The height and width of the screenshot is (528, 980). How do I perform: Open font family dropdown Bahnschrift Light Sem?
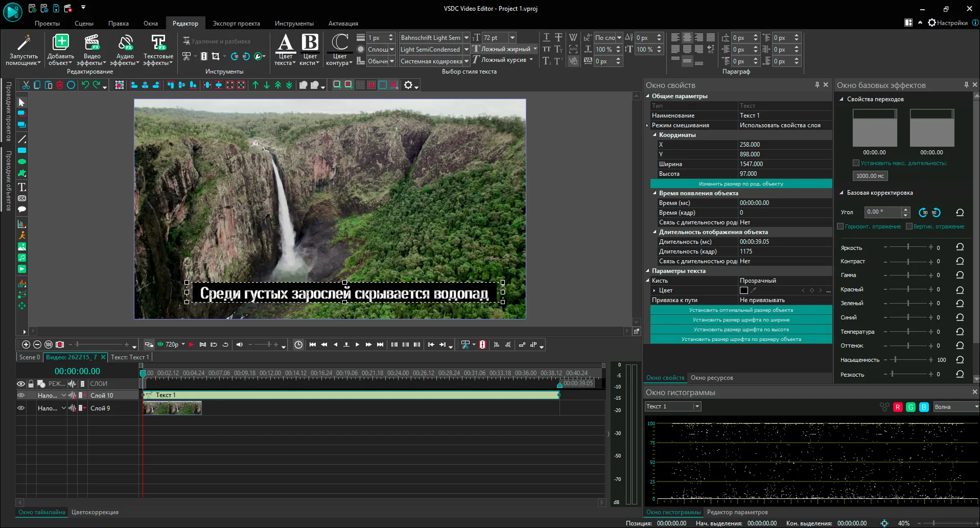pos(466,38)
